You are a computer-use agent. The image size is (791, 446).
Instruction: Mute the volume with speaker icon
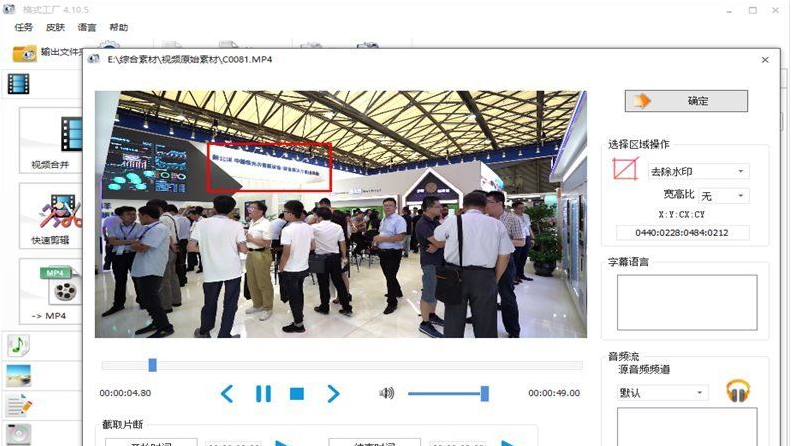coord(387,393)
